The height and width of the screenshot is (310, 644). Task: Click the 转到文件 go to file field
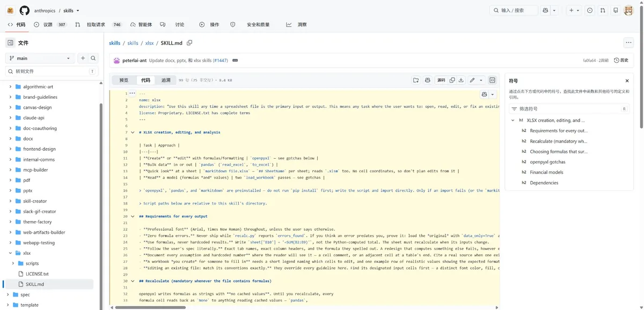[x=52, y=71]
